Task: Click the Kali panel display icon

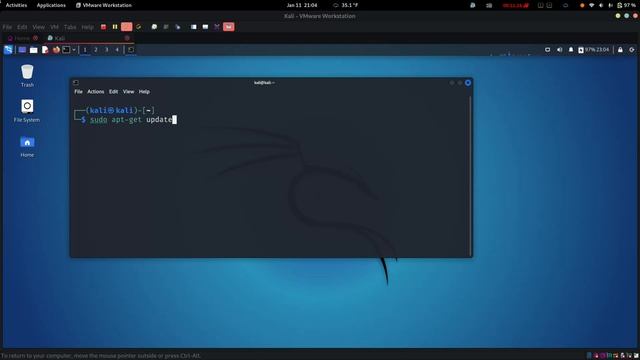Action: (x=547, y=50)
